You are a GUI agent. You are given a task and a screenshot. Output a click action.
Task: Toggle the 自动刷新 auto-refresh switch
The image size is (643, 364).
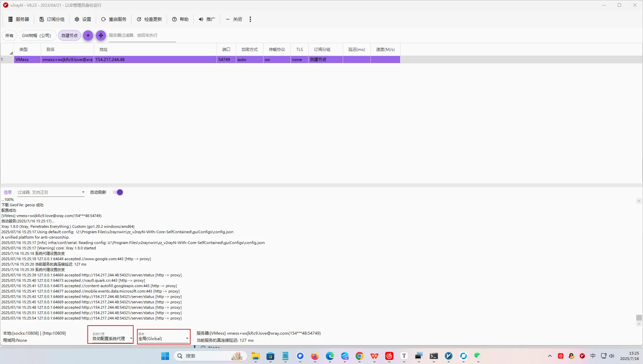pos(118,192)
